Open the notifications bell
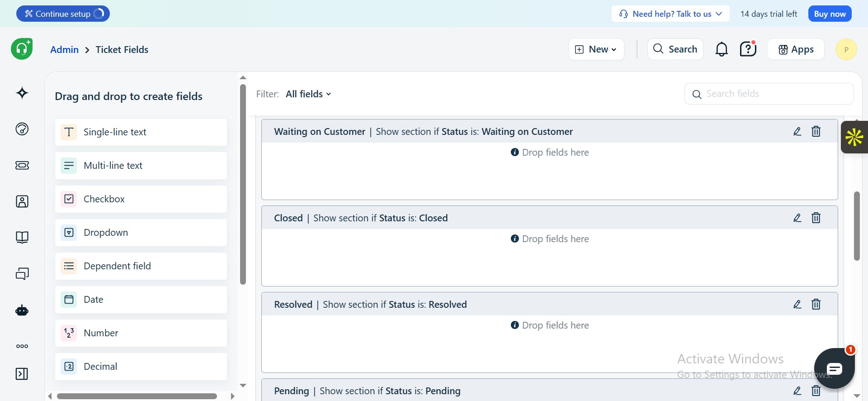The height and width of the screenshot is (401, 868). [722, 49]
